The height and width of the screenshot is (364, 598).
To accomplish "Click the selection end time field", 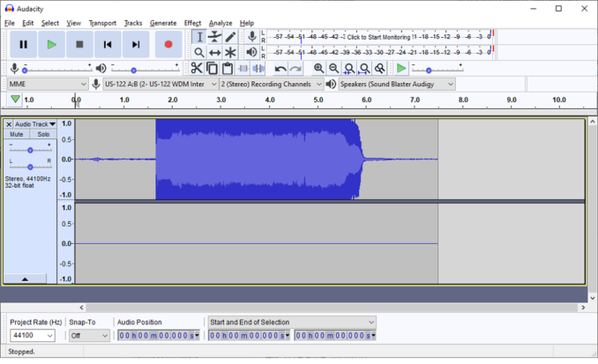I will (335, 336).
